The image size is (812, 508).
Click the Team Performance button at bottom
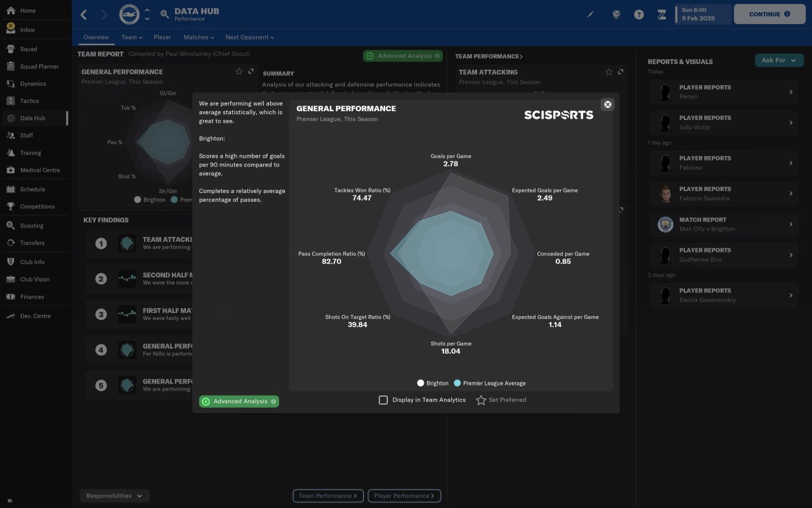tap(328, 496)
